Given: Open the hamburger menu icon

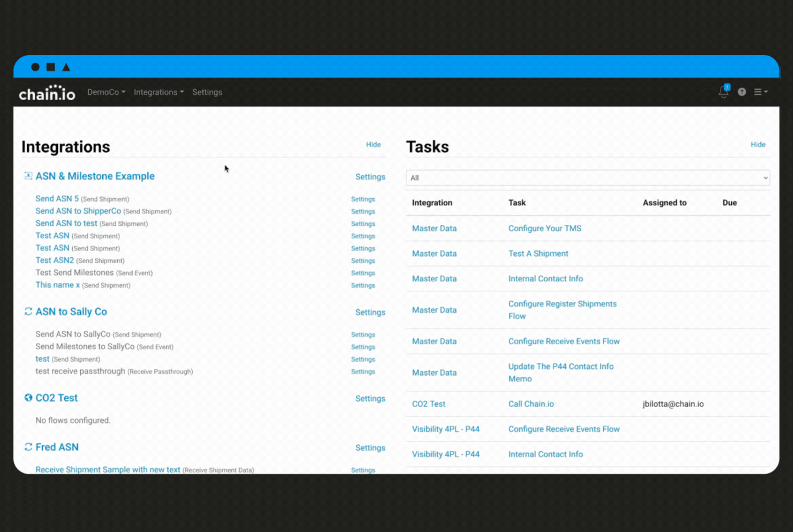Looking at the screenshot, I should coord(761,92).
